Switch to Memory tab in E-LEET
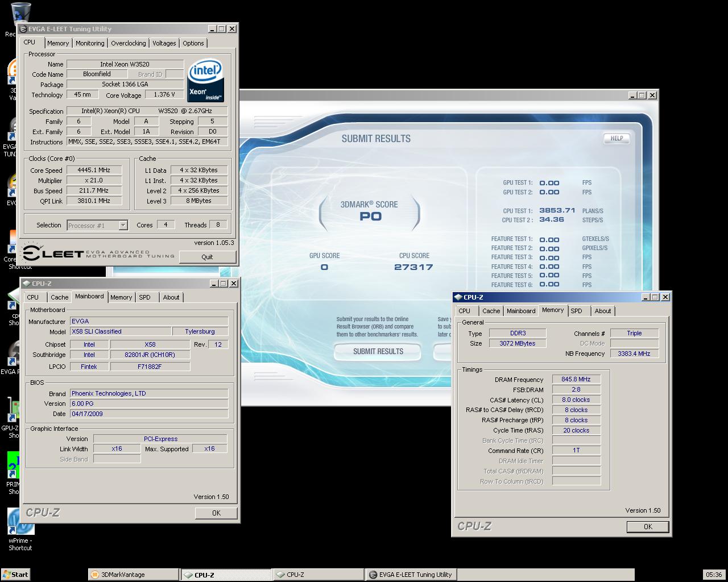Image resolution: width=728 pixels, height=582 pixels. 58,43
